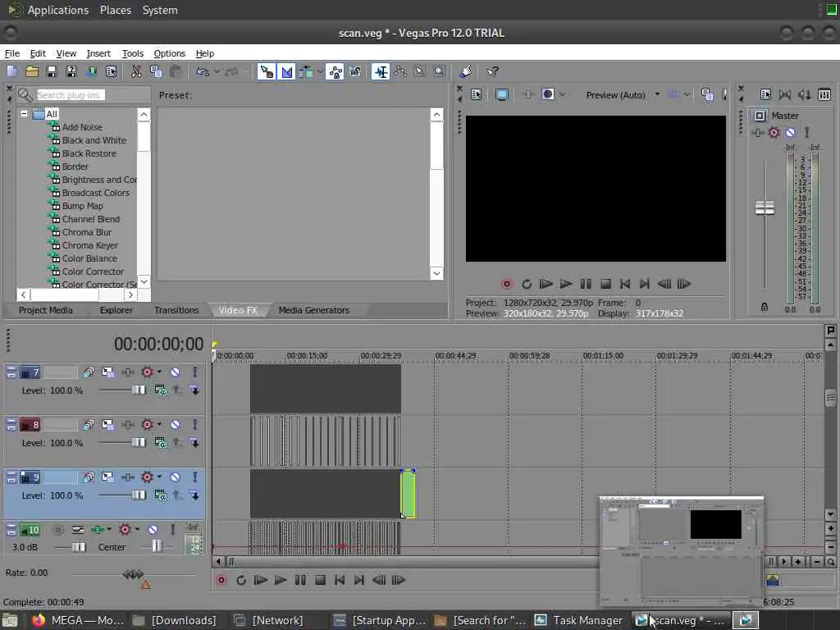Image resolution: width=840 pixels, height=630 pixels.
Task: Open Track FX dropdown on track 9
Action: 159,477
